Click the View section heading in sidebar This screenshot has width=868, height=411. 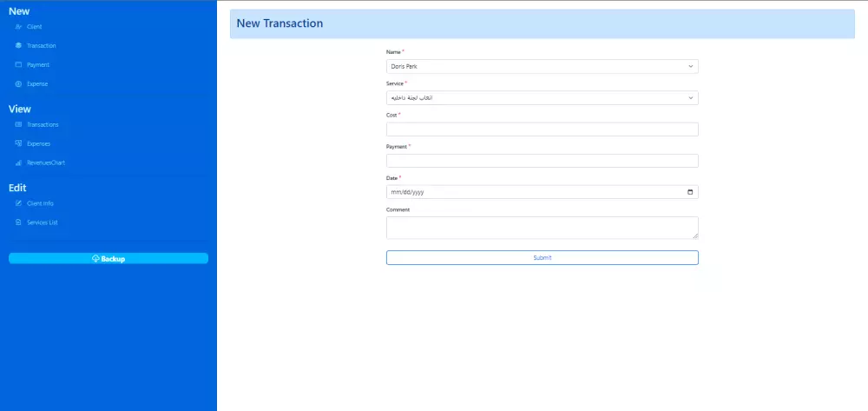(20, 109)
